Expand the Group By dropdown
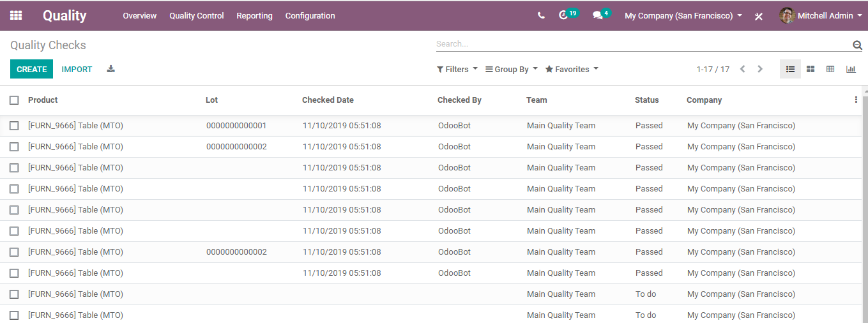 pos(512,69)
